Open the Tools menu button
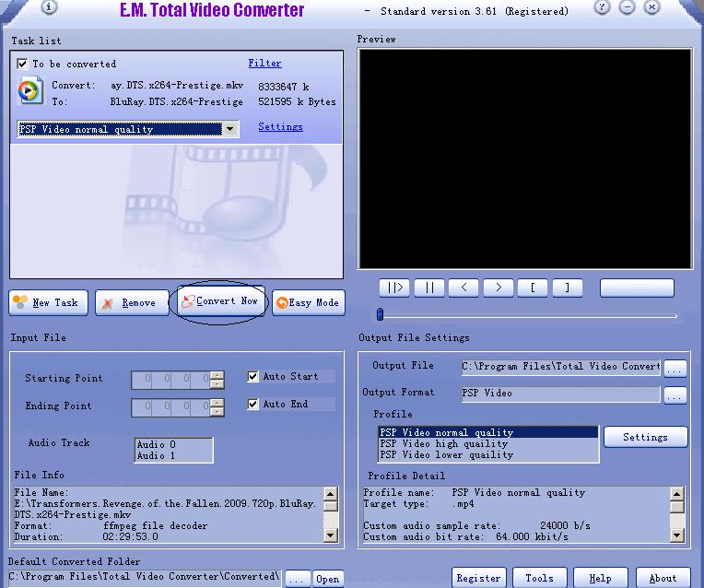This screenshot has width=704, height=588. pos(540,578)
